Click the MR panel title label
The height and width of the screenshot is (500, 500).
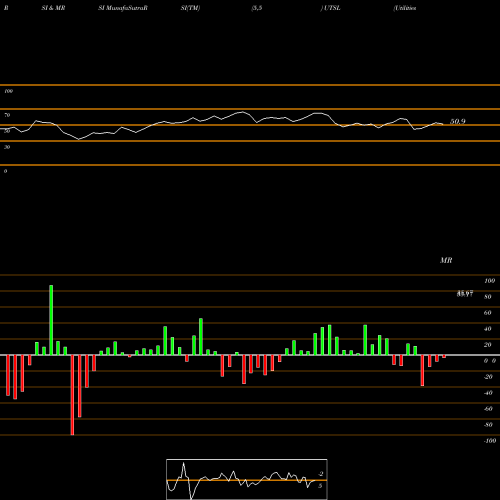coord(446,260)
